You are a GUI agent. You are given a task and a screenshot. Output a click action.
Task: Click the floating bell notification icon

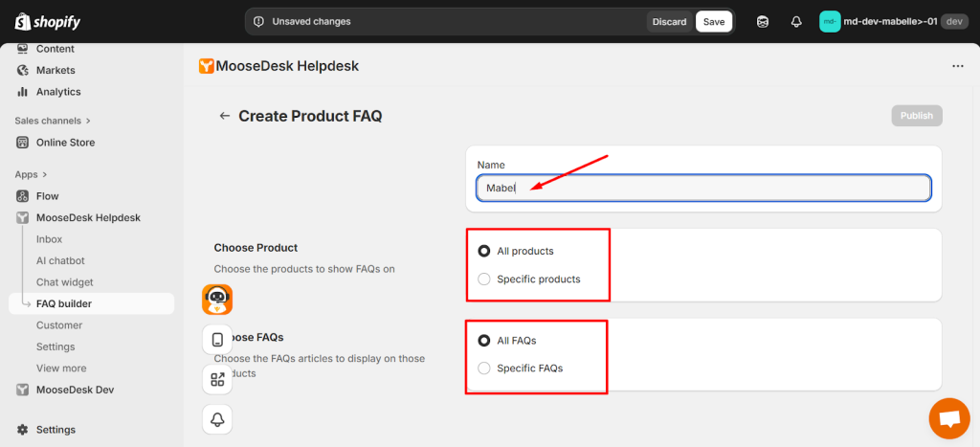click(x=217, y=419)
